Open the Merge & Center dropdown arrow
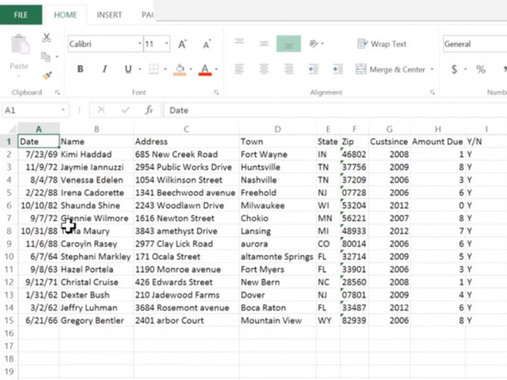 (432, 69)
